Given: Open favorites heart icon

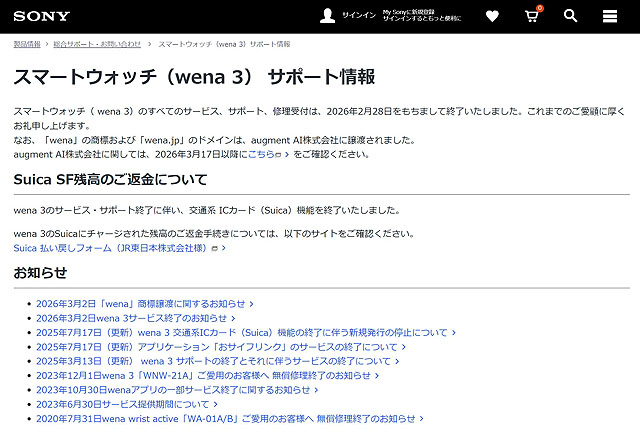Looking at the screenshot, I should tap(492, 16).
